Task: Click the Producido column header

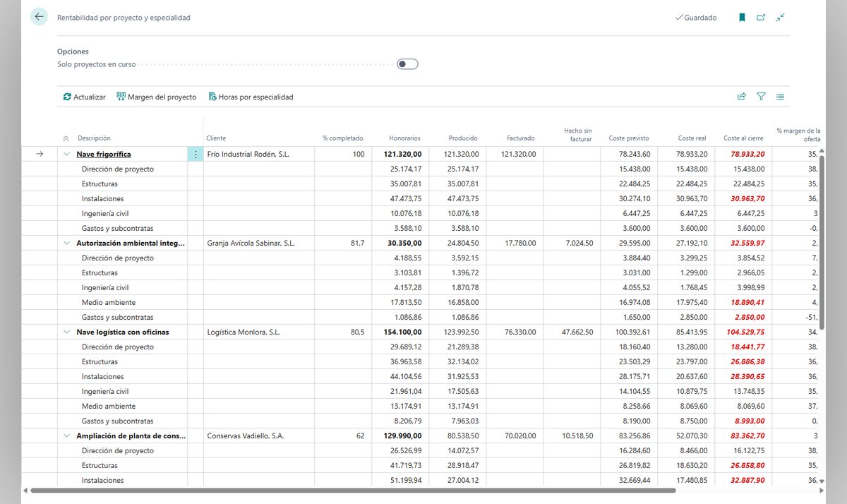Action: tap(463, 138)
